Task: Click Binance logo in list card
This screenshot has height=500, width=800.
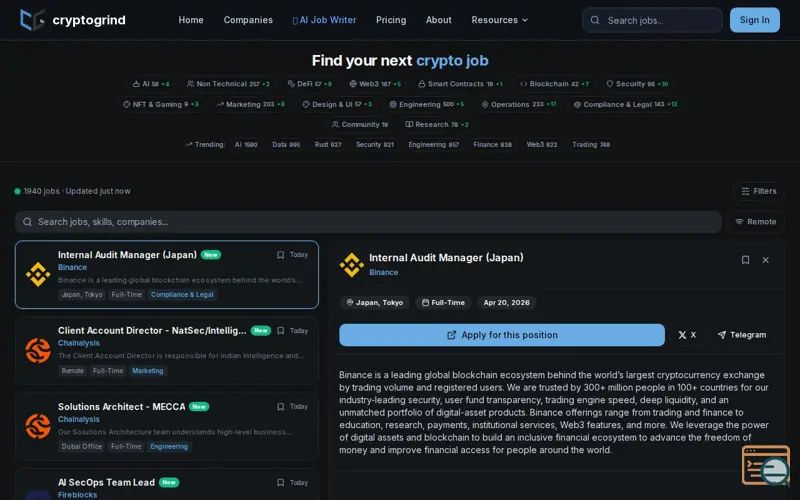Action: tap(38, 274)
